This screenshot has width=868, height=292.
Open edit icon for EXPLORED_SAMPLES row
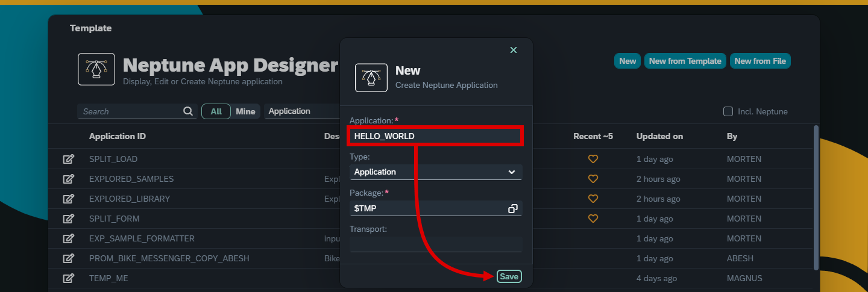click(x=69, y=179)
